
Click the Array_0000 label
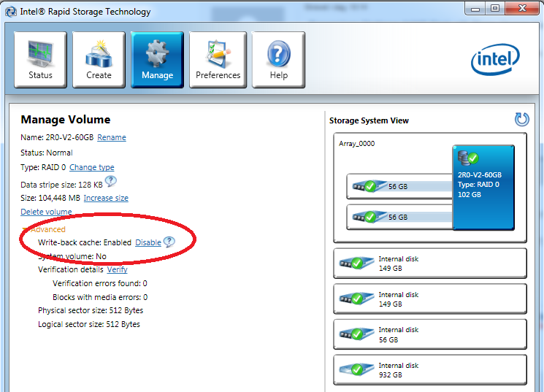(x=356, y=144)
